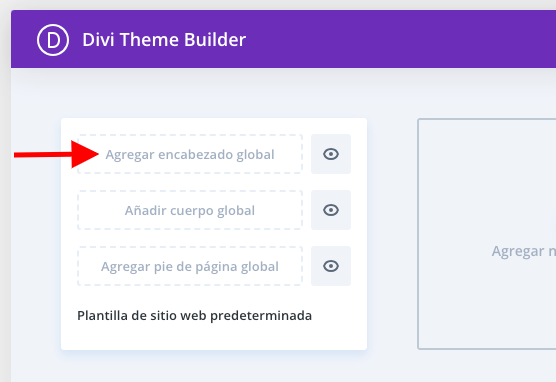
Task: Click blank area of default template card
Action: click(x=214, y=337)
